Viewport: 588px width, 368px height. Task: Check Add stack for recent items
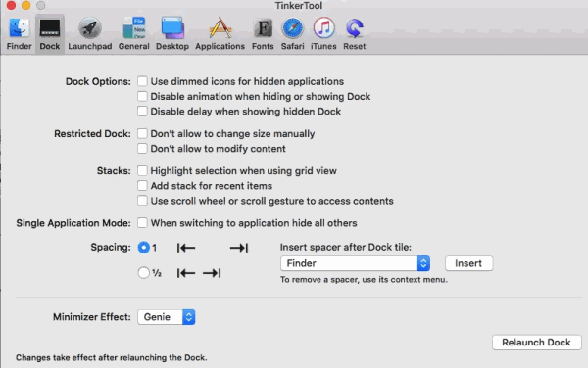tap(142, 186)
